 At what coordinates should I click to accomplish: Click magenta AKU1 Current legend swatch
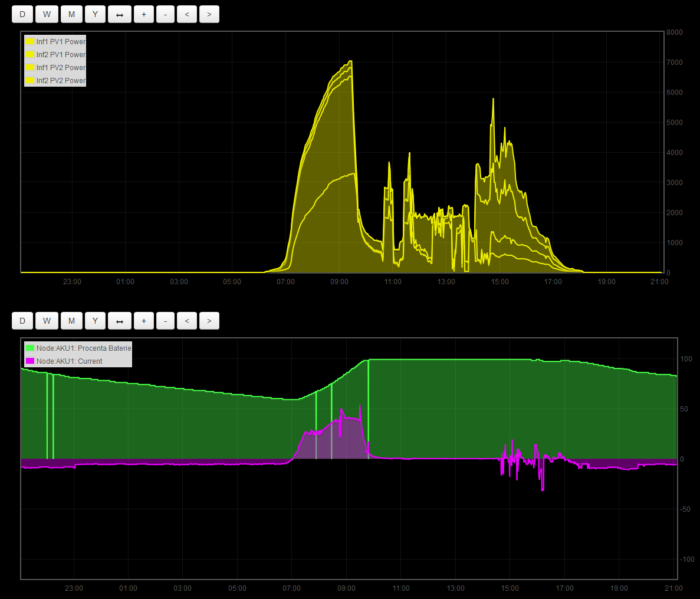(x=29, y=361)
